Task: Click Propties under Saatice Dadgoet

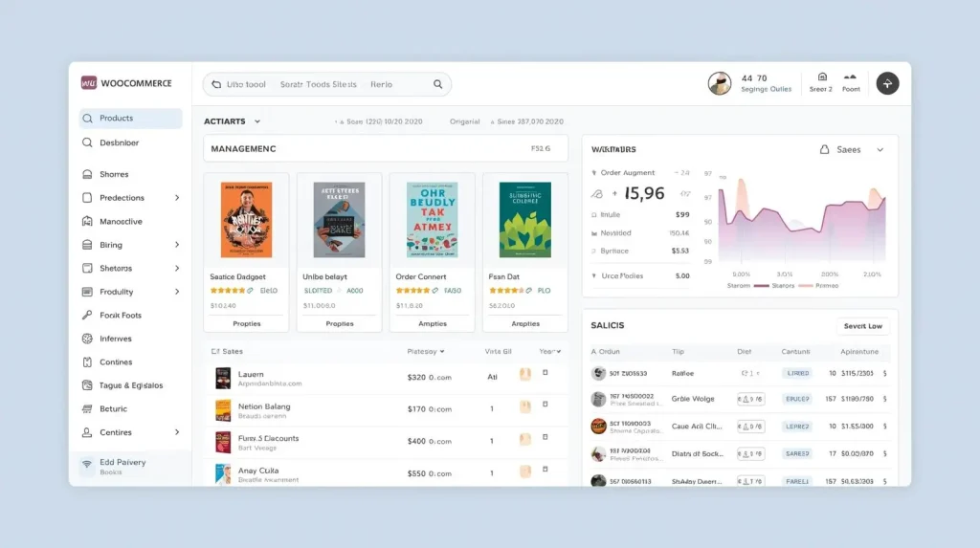Action: click(x=246, y=323)
